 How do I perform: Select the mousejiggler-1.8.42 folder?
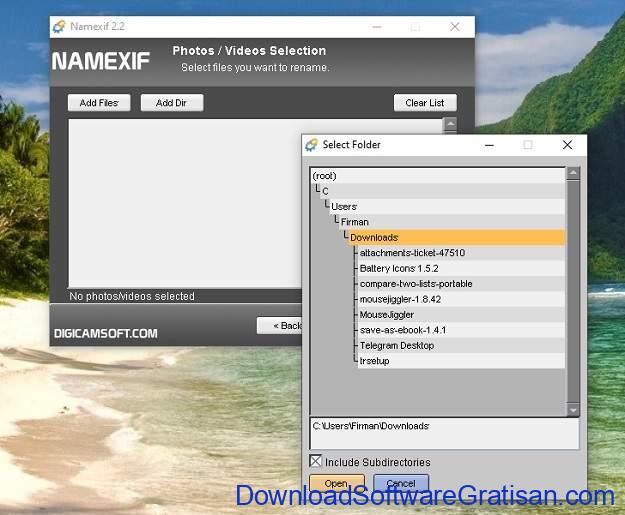click(462, 299)
